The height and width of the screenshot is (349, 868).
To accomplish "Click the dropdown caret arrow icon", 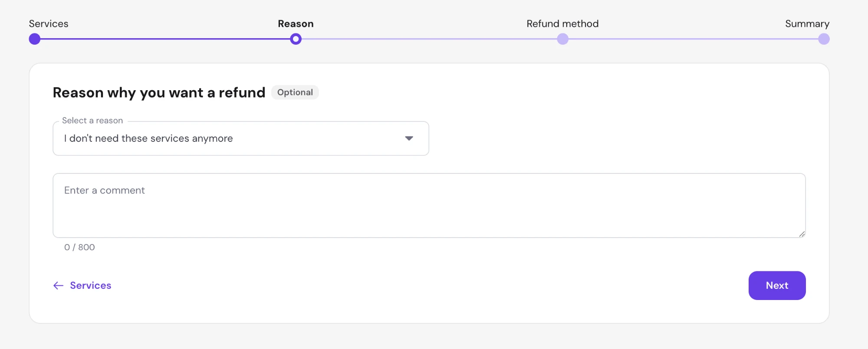I will coord(409,138).
